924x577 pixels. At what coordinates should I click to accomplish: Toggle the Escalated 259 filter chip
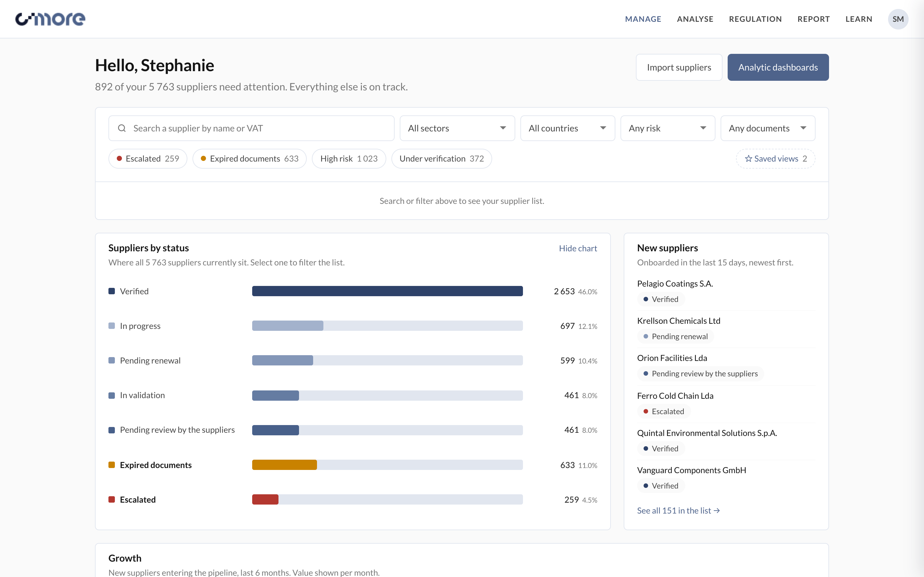[x=148, y=158]
